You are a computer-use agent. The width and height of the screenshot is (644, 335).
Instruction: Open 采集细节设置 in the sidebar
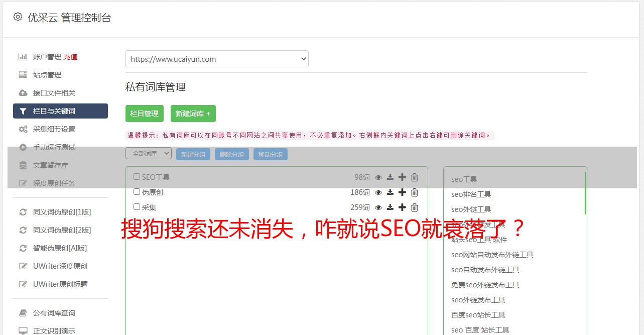pyautogui.click(x=54, y=129)
